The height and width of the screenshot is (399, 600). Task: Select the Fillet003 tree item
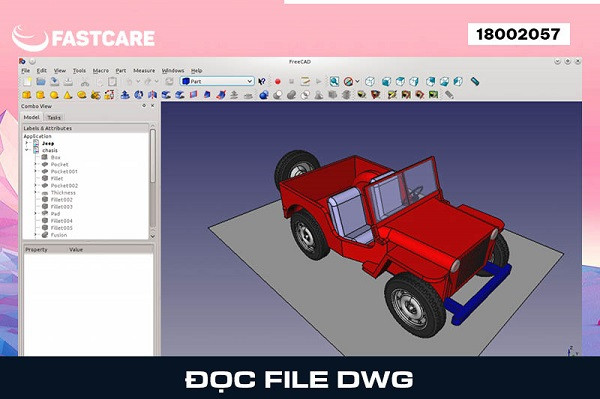(62, 207)
